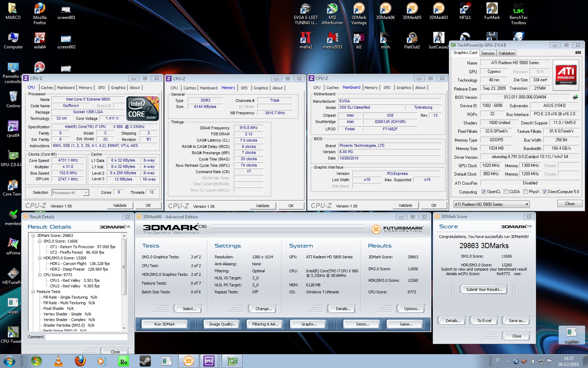The height and width of the screenshot is (368, 588).
Task: Open the Mozilla Firefox desktop icon
Action: point(40,14)
